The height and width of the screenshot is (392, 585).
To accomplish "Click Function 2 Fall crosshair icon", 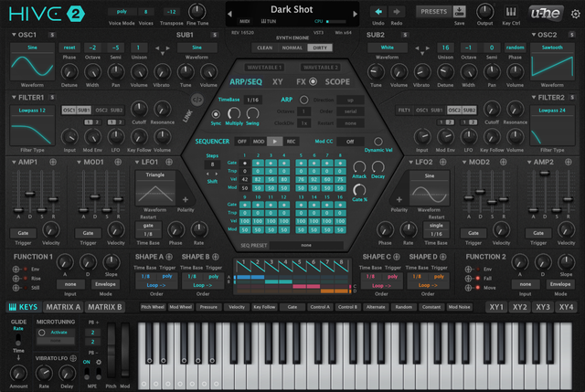I will [468, 279].
